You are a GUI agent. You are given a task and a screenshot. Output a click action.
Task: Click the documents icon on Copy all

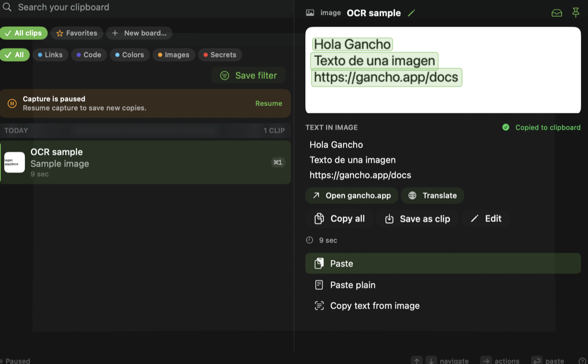(x=319, y=218)
